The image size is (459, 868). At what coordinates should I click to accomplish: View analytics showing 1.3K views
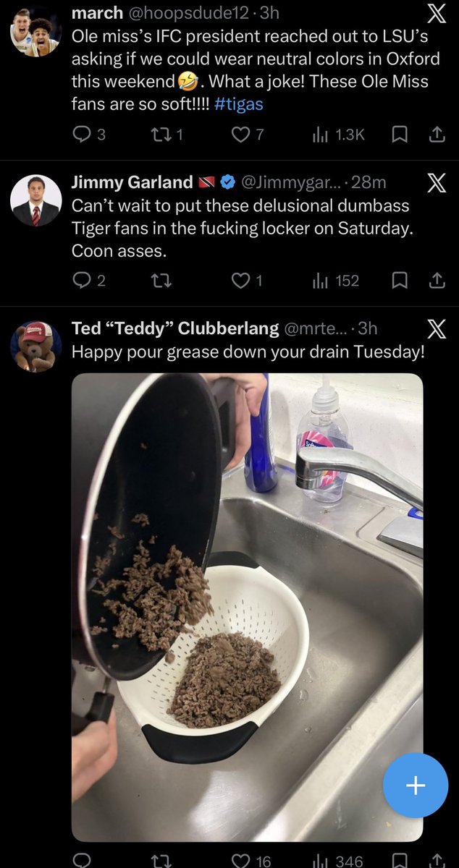click(x=337, y=135)
